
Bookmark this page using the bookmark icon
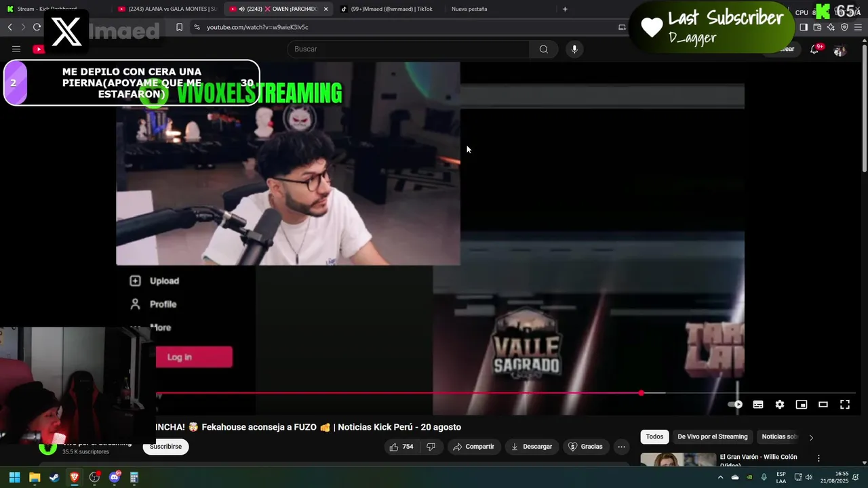pyautogui.click(x=179, y=27)
